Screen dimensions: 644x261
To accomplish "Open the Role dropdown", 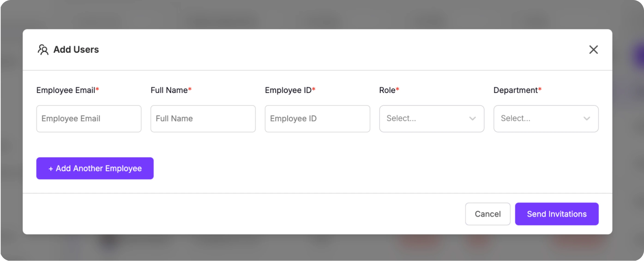I will [431, 119].
